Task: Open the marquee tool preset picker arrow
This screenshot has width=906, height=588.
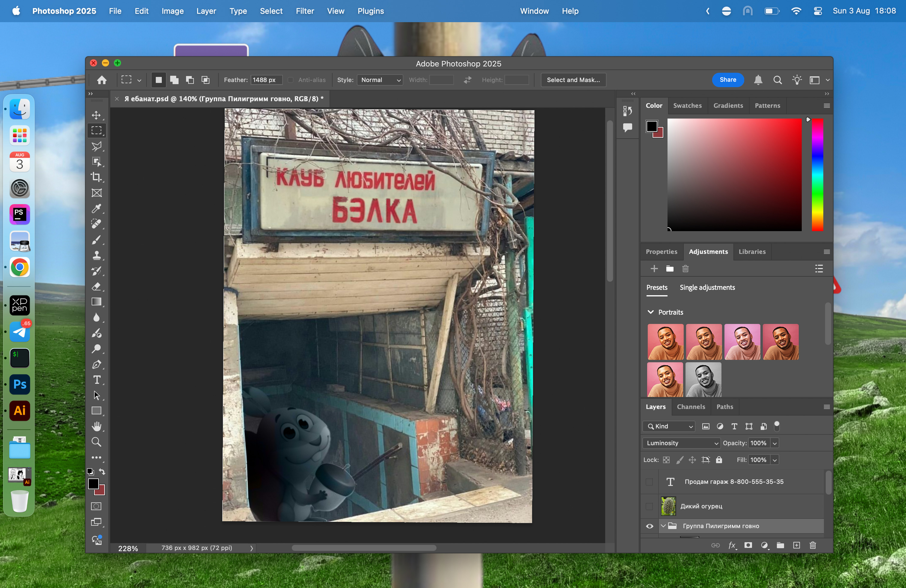Action: point(139,80)
